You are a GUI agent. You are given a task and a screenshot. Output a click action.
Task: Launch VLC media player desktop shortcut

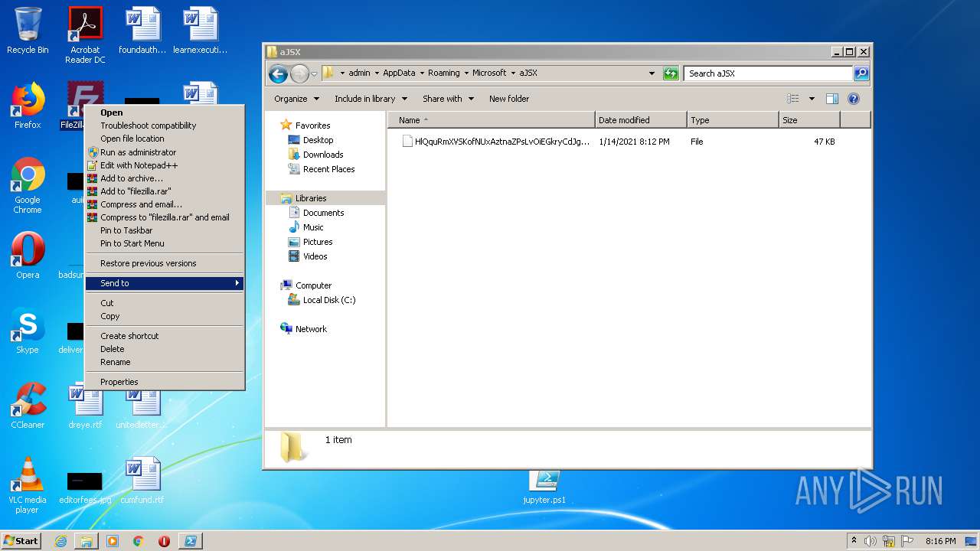(x=28, y=485)
